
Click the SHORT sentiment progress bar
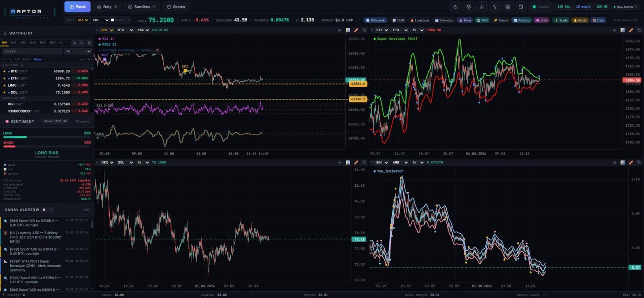point(47,147)
